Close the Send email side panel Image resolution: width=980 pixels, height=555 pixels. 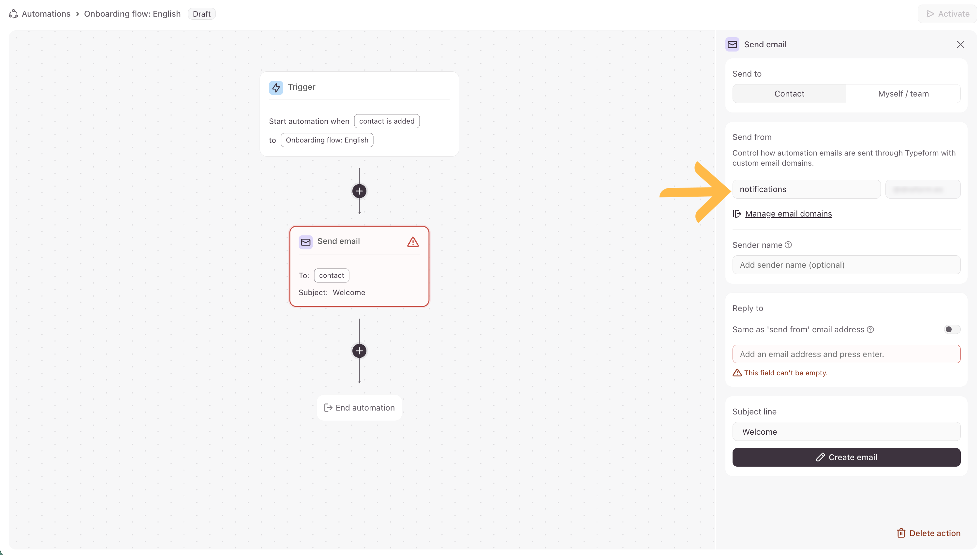click(960, 45)
